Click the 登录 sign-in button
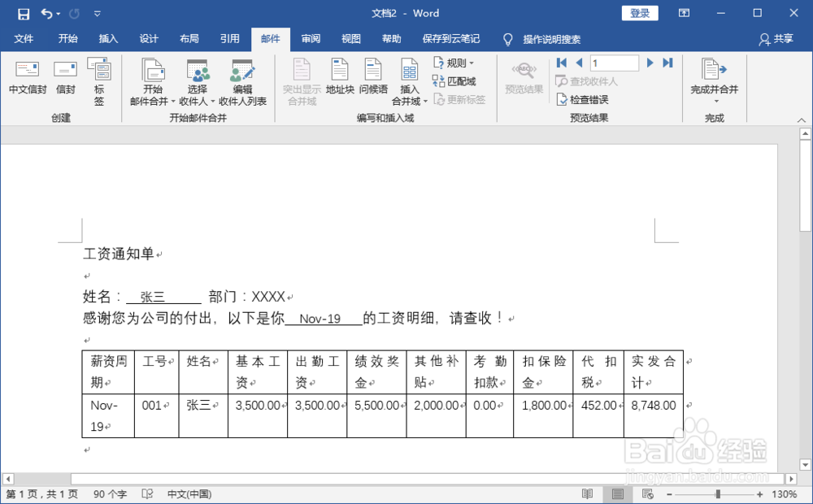The image size is (813, 504). (x=640, y=14)
